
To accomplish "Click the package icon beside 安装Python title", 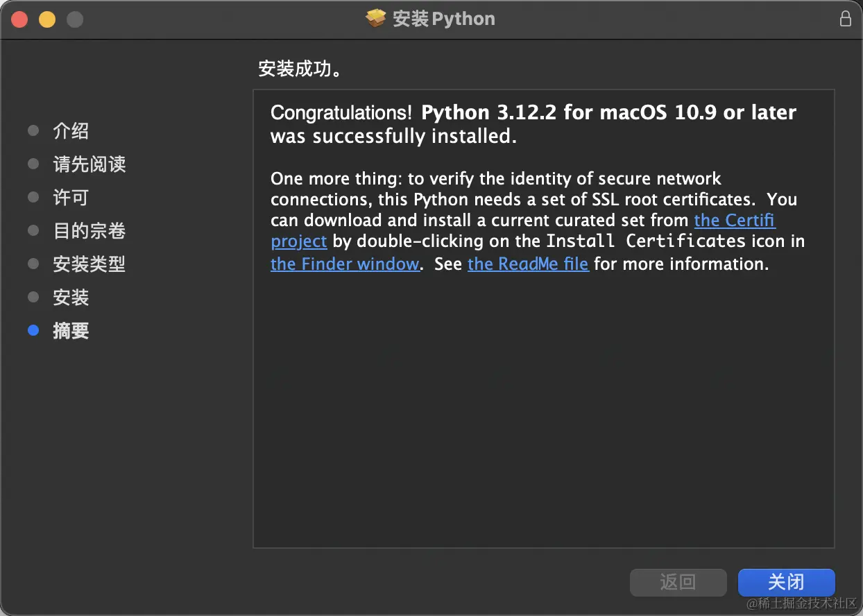I will coord(376,19).
